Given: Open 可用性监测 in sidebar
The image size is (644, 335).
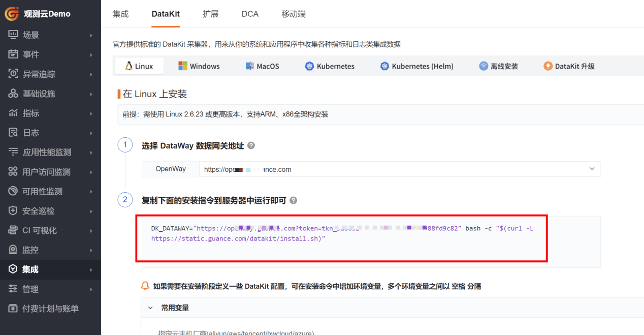Looking at the screenshot, I should pos(50,191).
